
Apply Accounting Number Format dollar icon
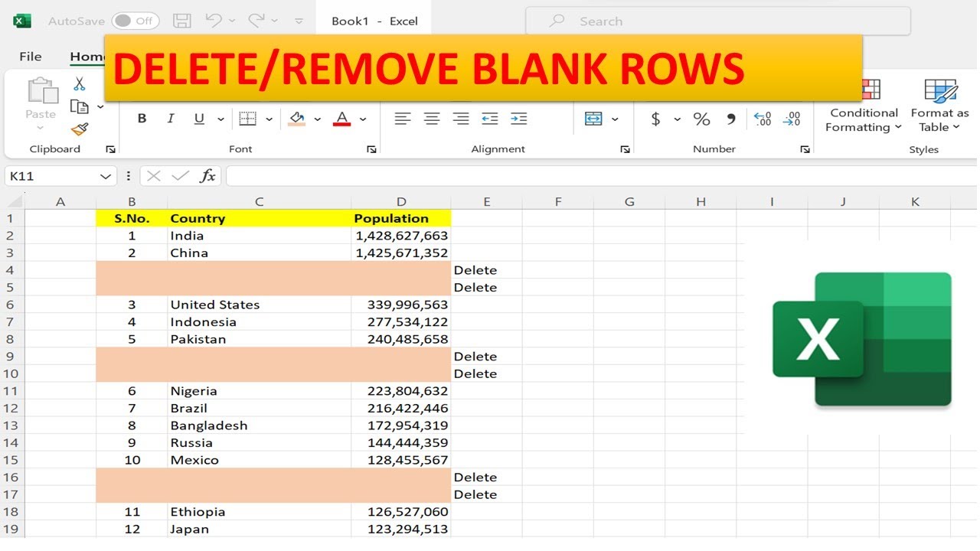pyautogui.click(x=655, y=119)
